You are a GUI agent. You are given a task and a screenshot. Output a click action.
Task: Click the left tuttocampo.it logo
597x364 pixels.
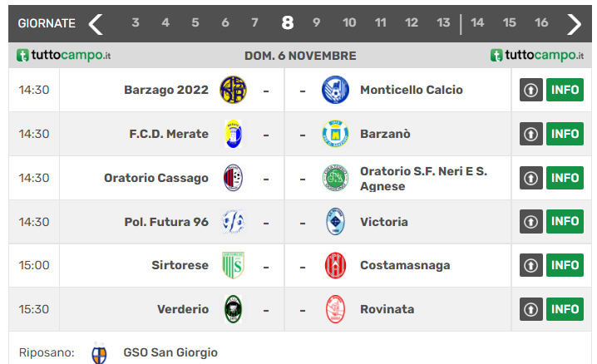64,56
